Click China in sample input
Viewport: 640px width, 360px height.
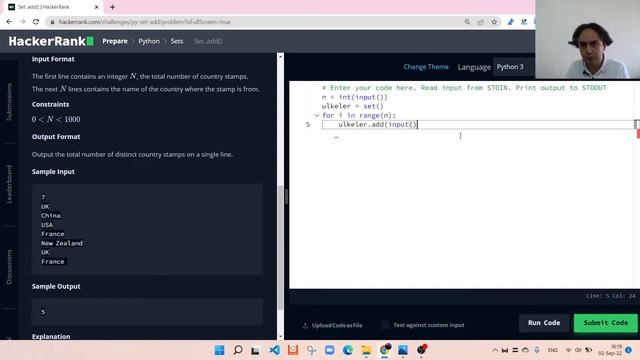point(51,215)
